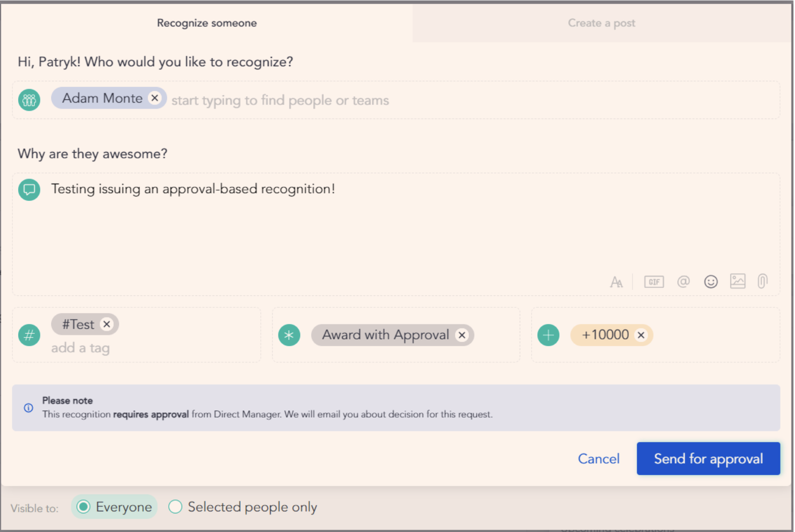Remove Adam Monte from recipients
Image resolution: width=795 pixels, height=532 pixels.
click(155, 98)
